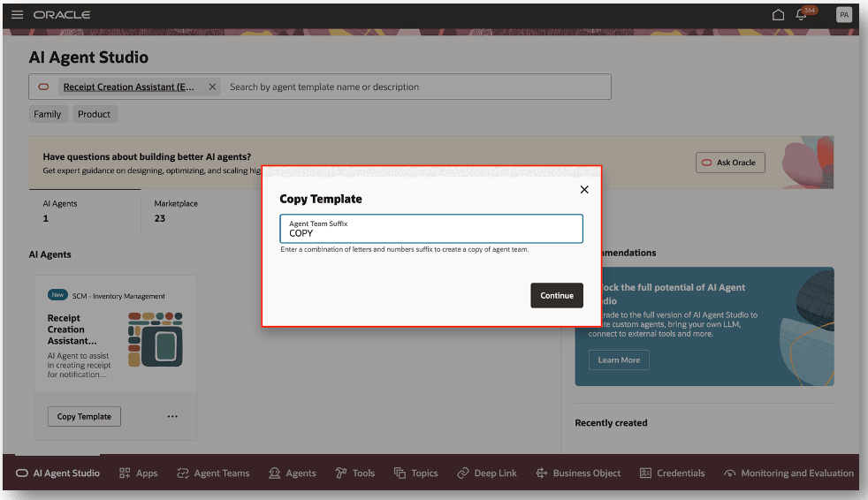Image resolution: width=868 pixels, height=500 pixels.
Task: Click the Ask Oracle button
Action: point(730,163)
